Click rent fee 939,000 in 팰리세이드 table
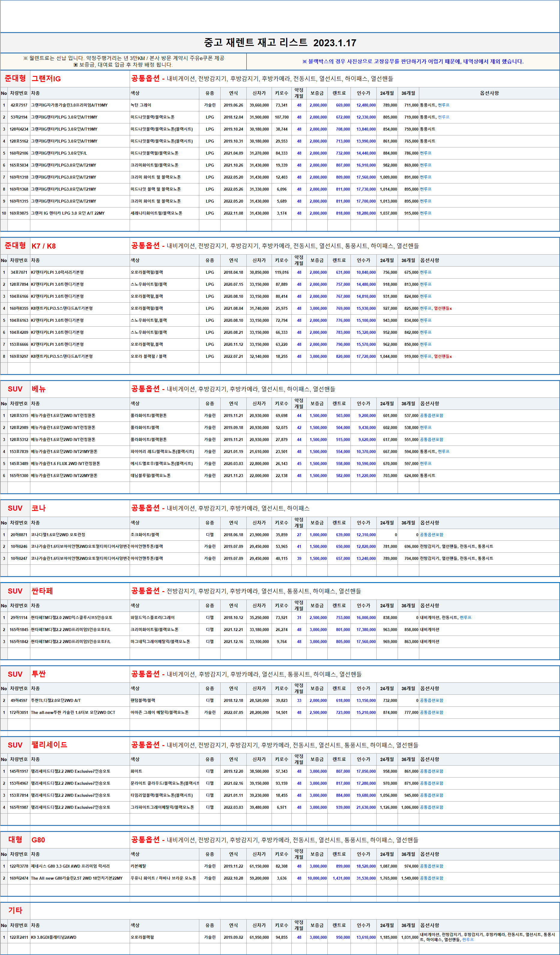Image resolution: width=560 pixels, height=955 pixels. (x=343, y=807)
